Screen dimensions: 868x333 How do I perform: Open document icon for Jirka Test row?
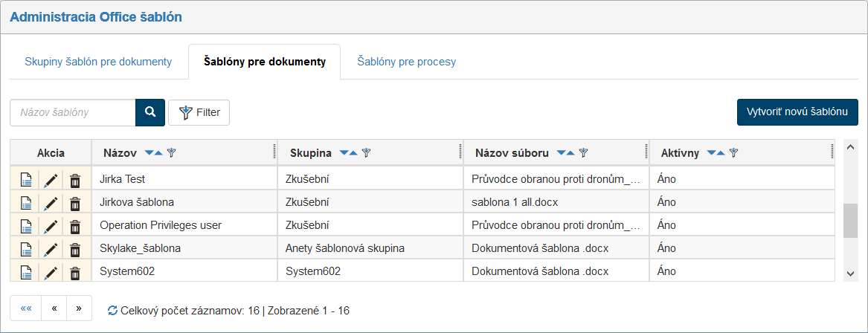point(25,180)
